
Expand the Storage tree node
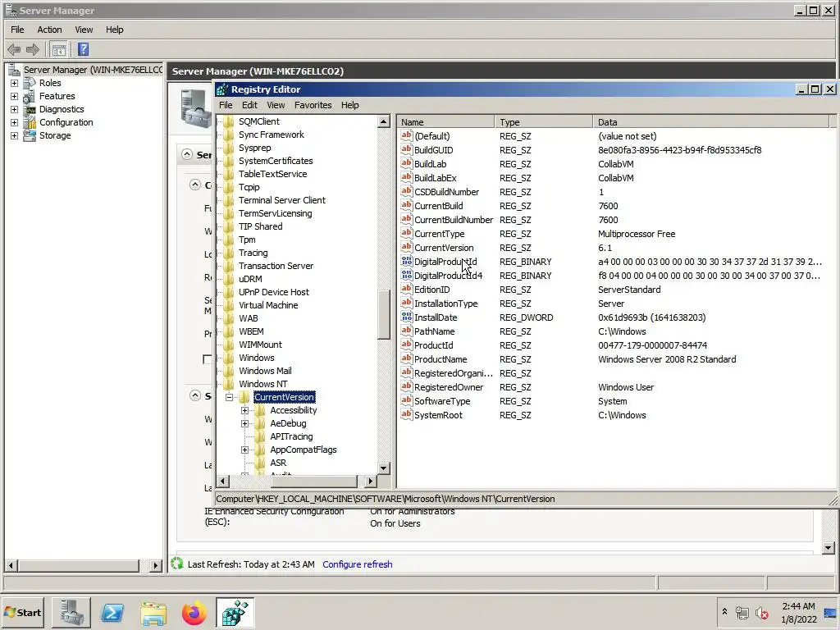pos(15,135)
